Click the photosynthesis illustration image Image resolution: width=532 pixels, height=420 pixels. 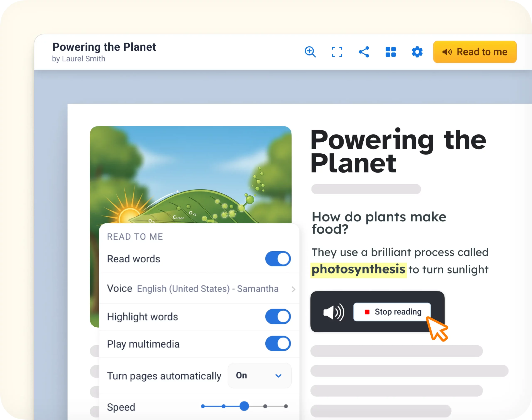191,175
